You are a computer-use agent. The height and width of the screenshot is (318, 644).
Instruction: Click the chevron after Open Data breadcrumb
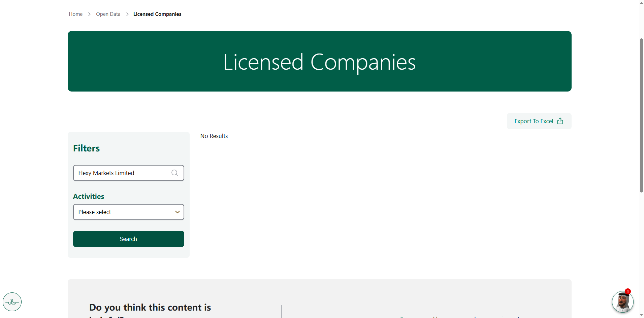click(127, 14)
